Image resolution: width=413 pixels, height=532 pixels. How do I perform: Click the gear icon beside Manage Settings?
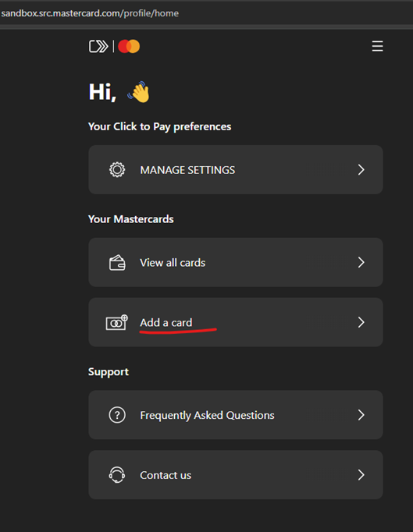117,169
